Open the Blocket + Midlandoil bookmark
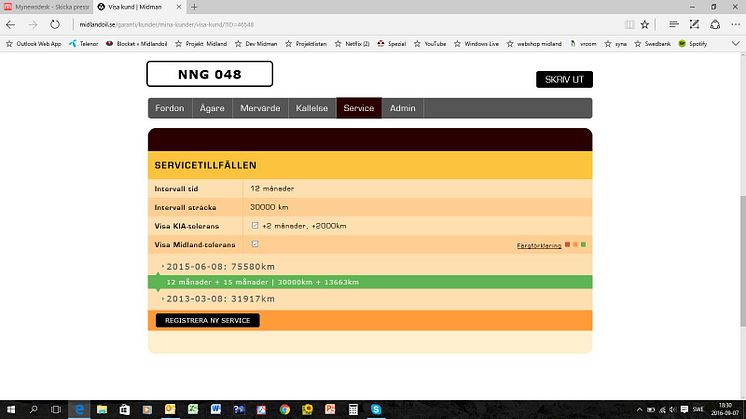Screen dimensions: 746x419 pos(137,44)
